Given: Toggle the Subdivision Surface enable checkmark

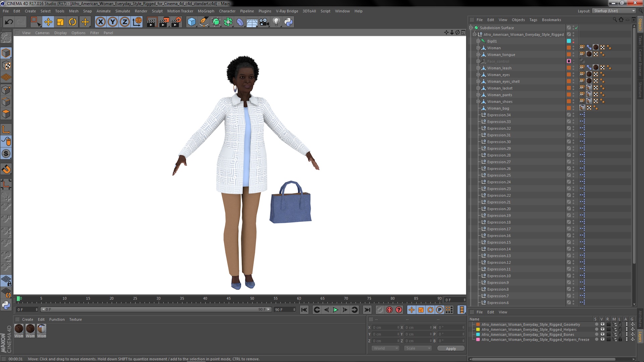Looking at the screenshot, I should tap(576, 28).
